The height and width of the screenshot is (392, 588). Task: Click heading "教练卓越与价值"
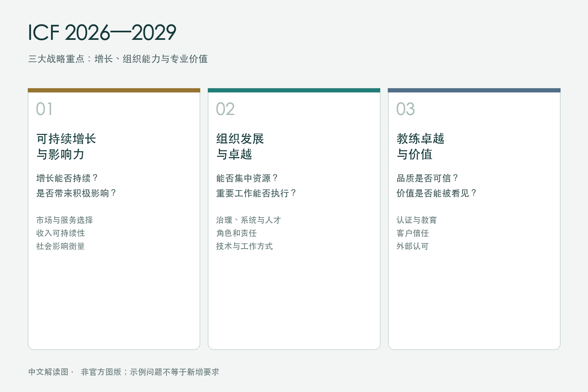420,147
